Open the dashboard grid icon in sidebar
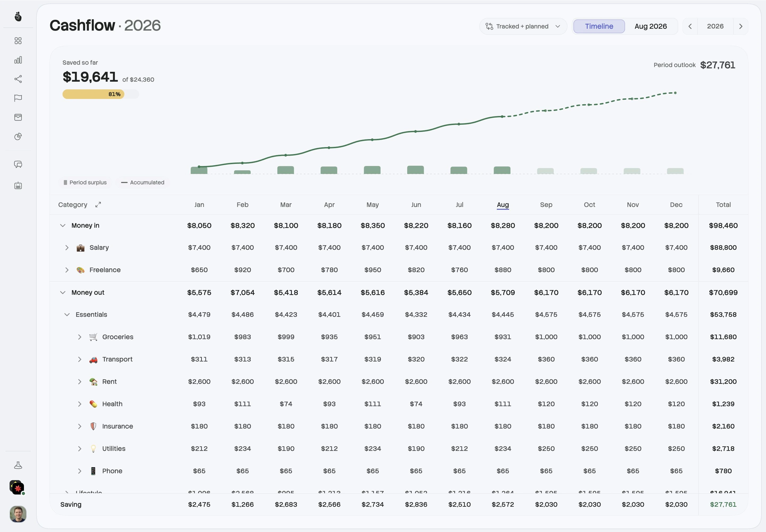766x532 pixels. tap(18, 41)
